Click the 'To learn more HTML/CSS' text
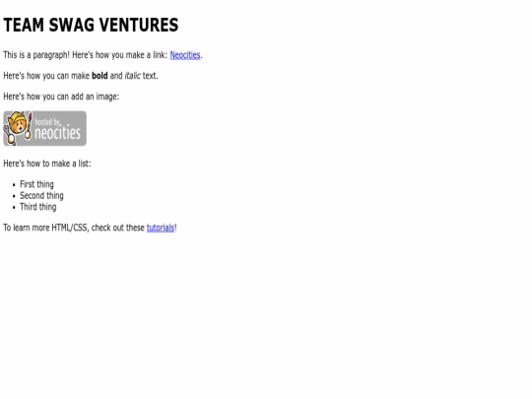The image size is (532, 399). [x=45, y=228]
